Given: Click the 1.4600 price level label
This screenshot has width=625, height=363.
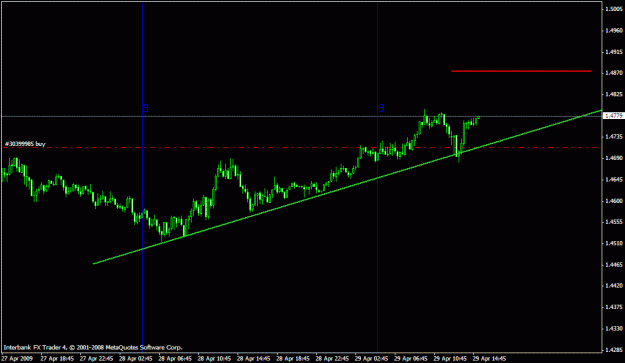Looking at the screenshot, I should [x=613, y=201].
